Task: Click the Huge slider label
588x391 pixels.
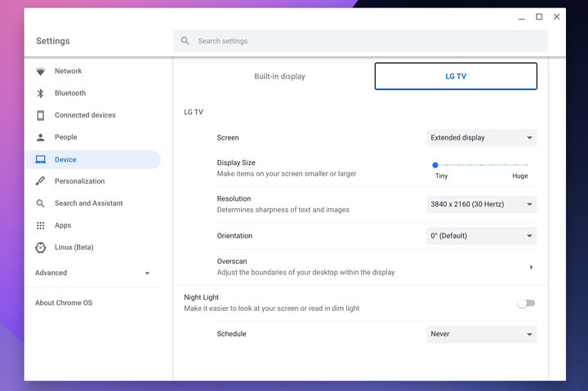Action: point(519,176)
